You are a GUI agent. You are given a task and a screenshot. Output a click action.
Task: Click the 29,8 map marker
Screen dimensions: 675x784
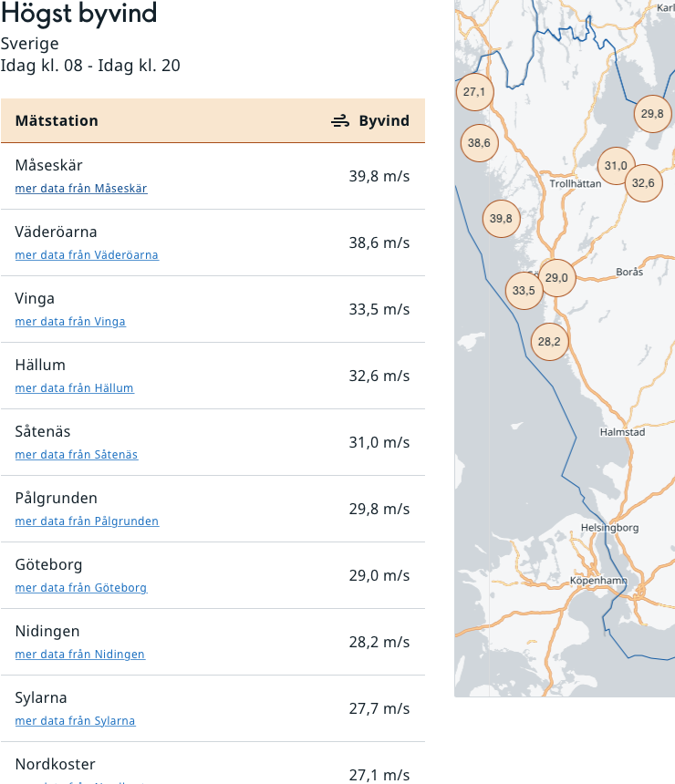[x=652, y=113]
